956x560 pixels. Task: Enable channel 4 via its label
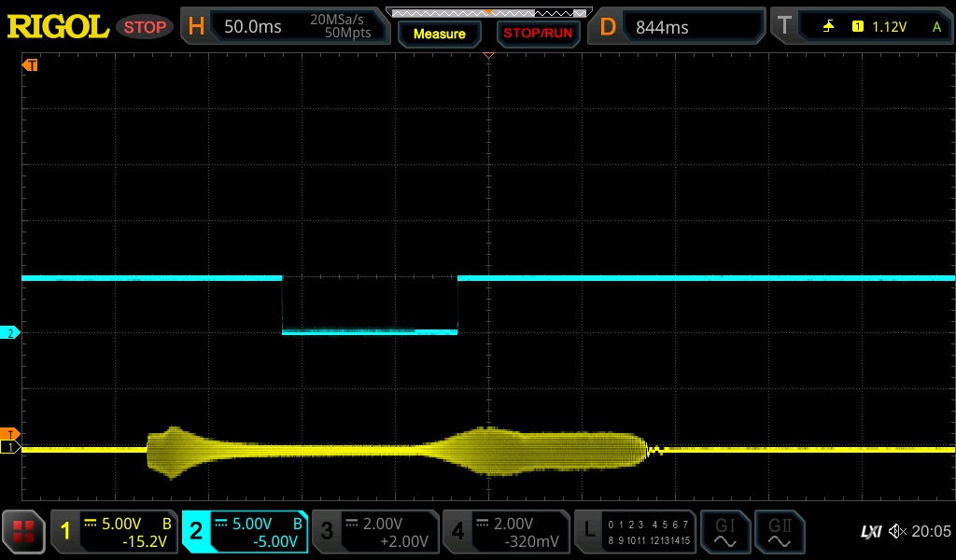[x=457, y=531]
